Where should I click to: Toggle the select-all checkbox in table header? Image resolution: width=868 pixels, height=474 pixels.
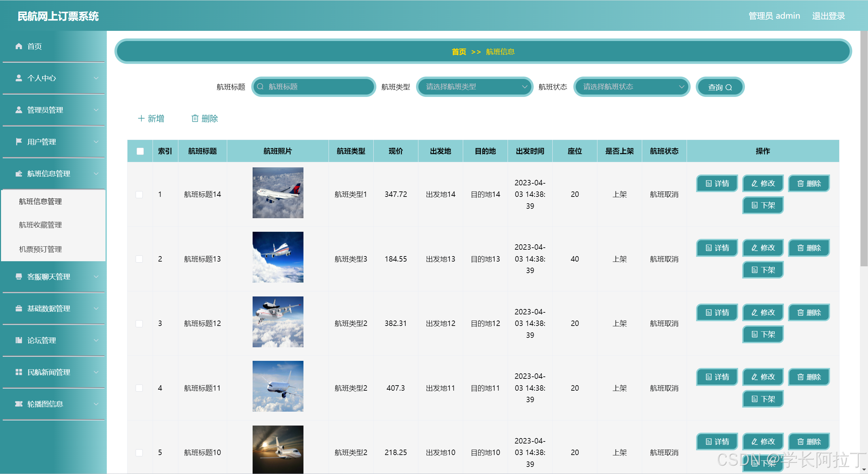tap(140, 151)
